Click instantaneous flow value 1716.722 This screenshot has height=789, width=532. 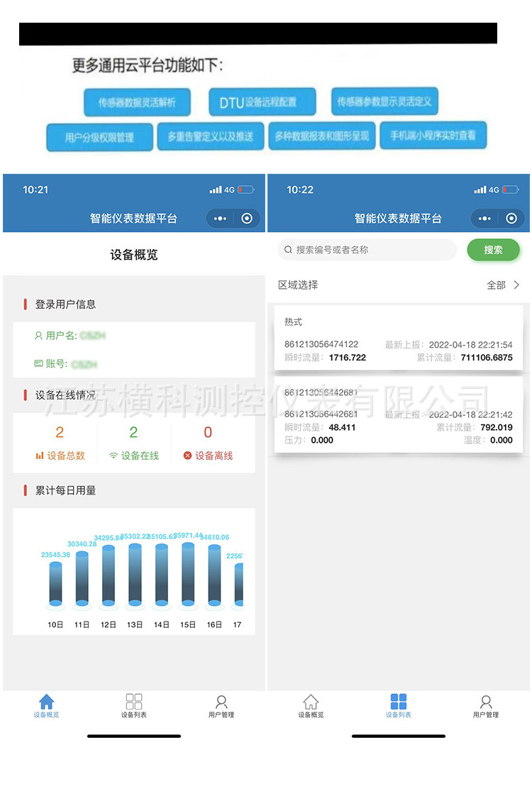point(348,358)
